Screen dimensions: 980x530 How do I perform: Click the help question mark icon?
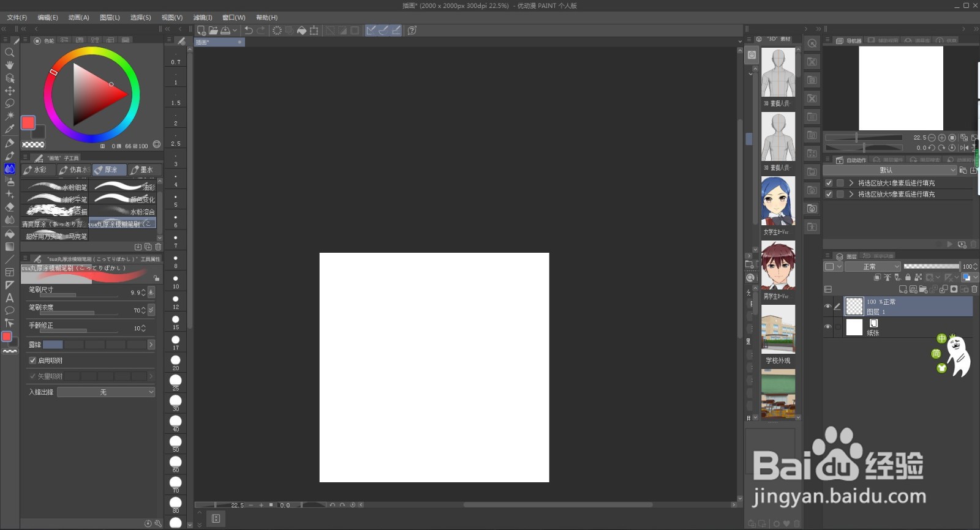point(412,30)
